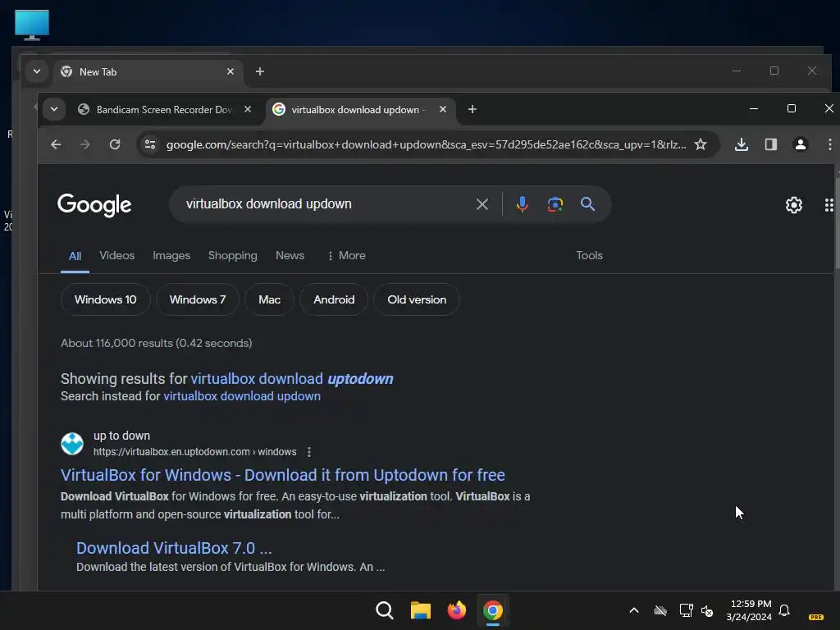Expand the More search filters menu
840x630 pixels.
tap(347, 256)
